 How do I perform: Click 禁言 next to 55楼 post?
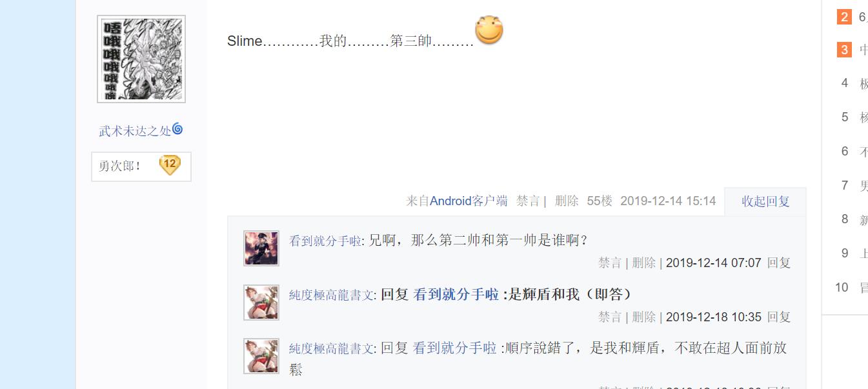tap(528, 201)
